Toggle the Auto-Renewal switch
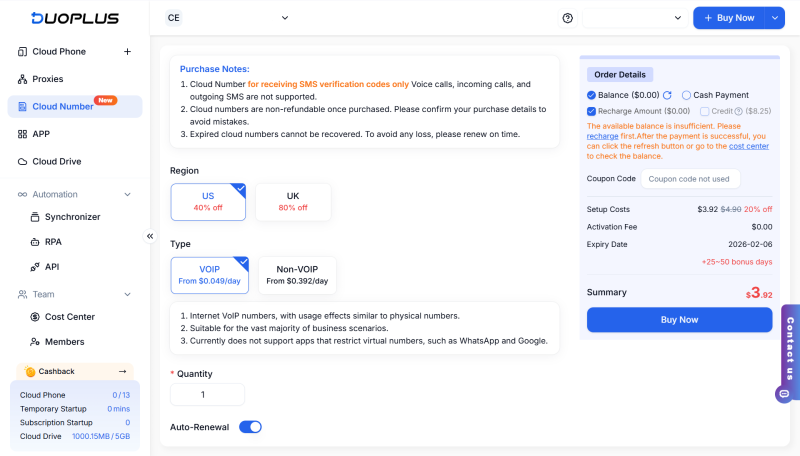800x456 pixels. (250, 427)
